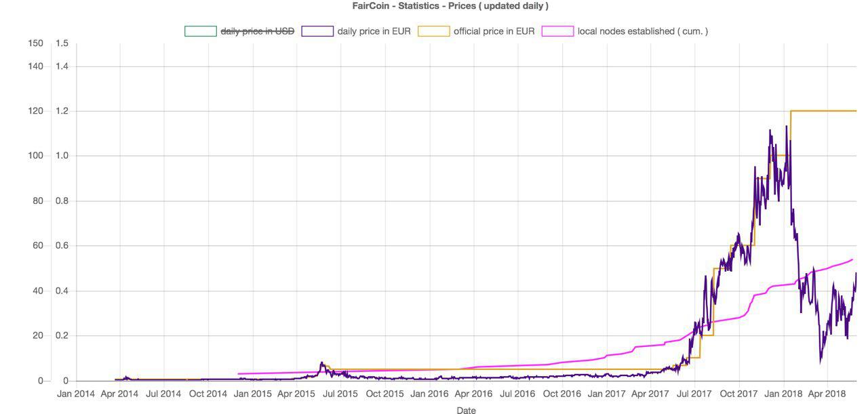This screenshot has height=414, width=868.
Task: Toggle local nodes established ( cum. ) series
Action: pyautogui.click(x=643, y=31)
